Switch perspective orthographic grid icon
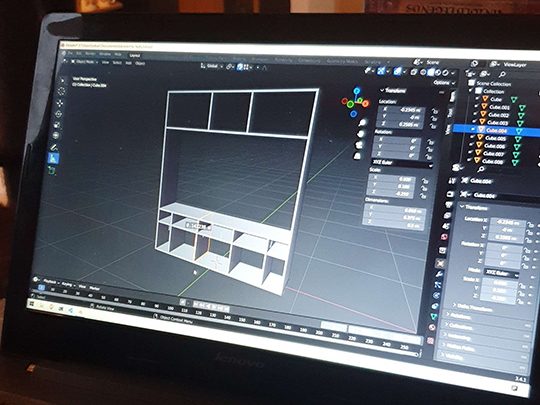Screen dimensions: 540x405 pos(357,156)
